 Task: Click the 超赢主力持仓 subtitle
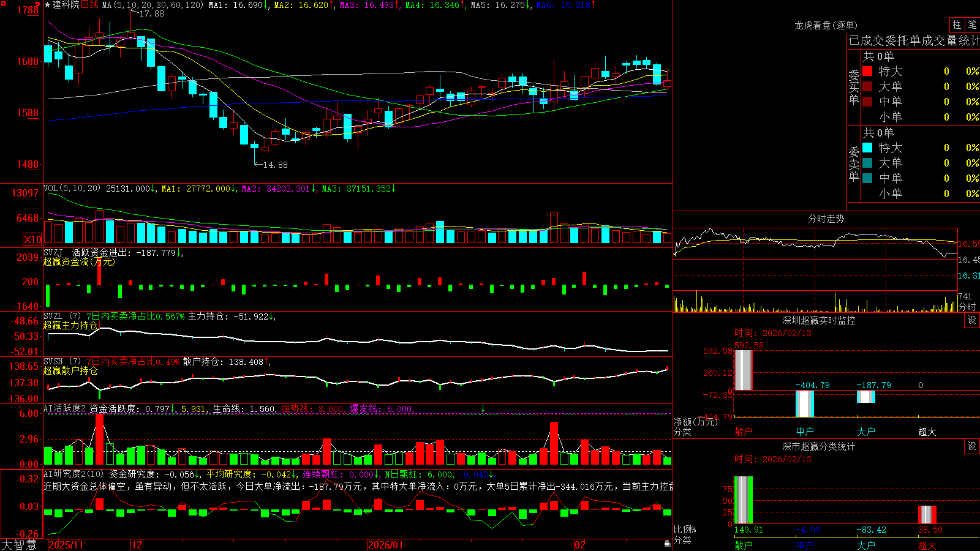(70, 325)
